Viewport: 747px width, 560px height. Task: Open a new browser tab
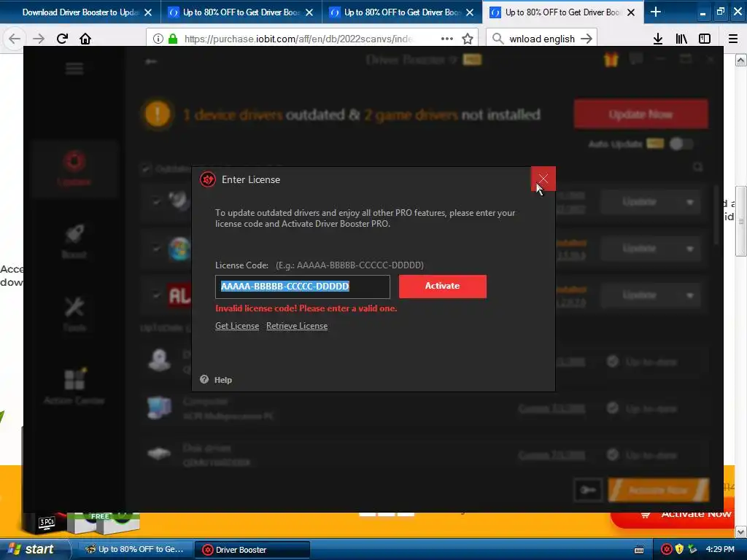click(x=656, y=12)
